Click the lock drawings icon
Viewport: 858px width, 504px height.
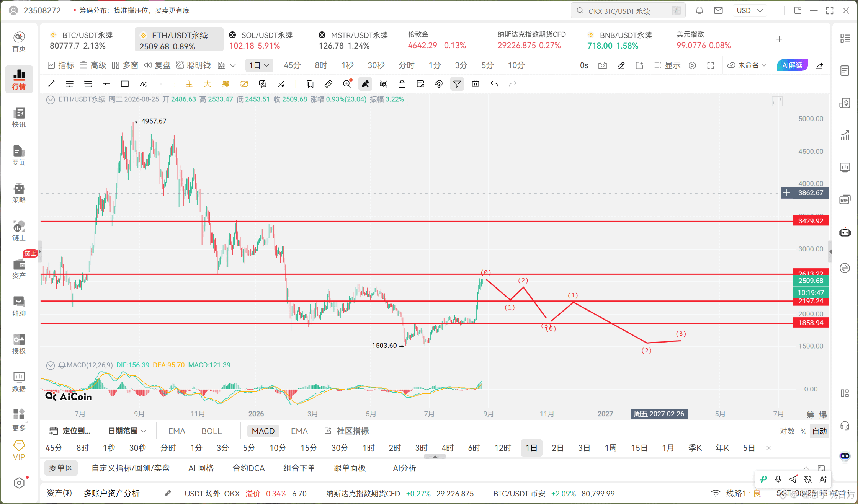point(402,84)
